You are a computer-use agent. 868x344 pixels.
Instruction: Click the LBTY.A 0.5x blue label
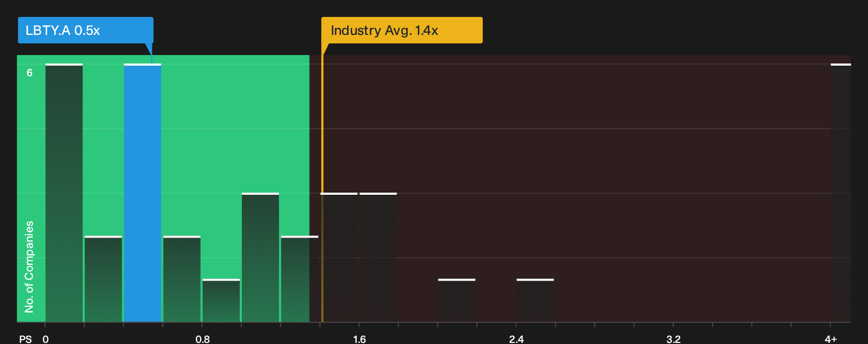(85, 30)
